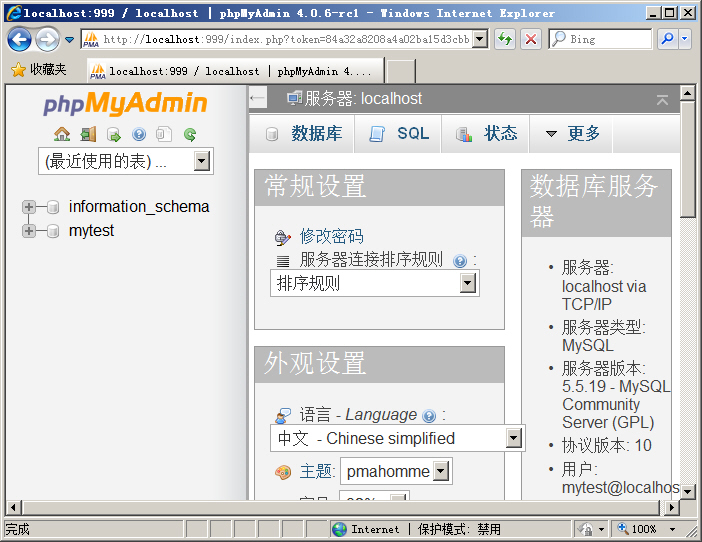Click mytest database cylinder icon

point(53,231)
